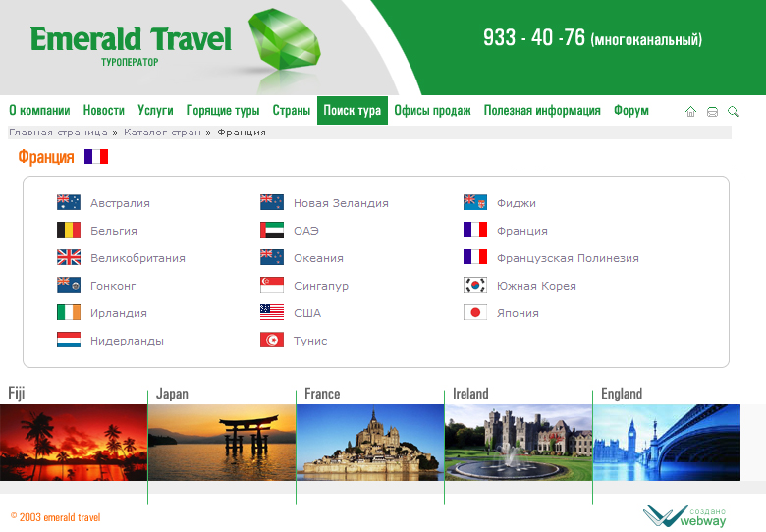The image size is (766, 532).
Task: Click the Singapore flag icon
Action: point(272,285)
